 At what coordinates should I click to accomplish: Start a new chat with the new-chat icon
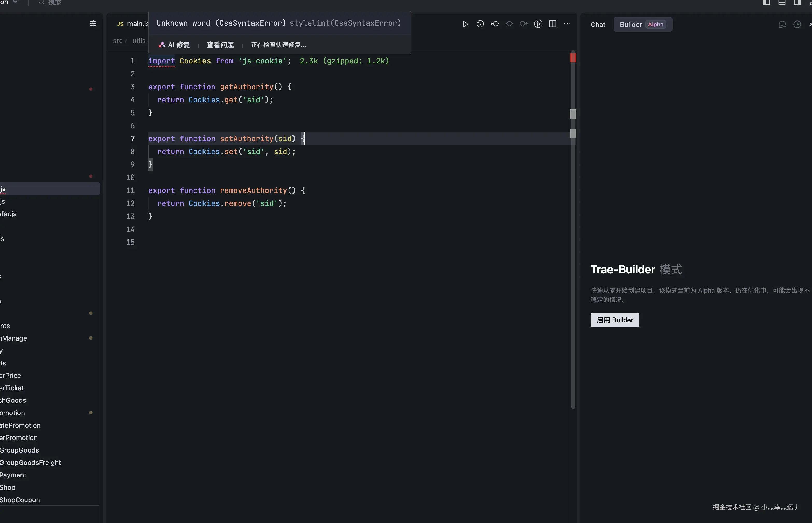point(782,25)
